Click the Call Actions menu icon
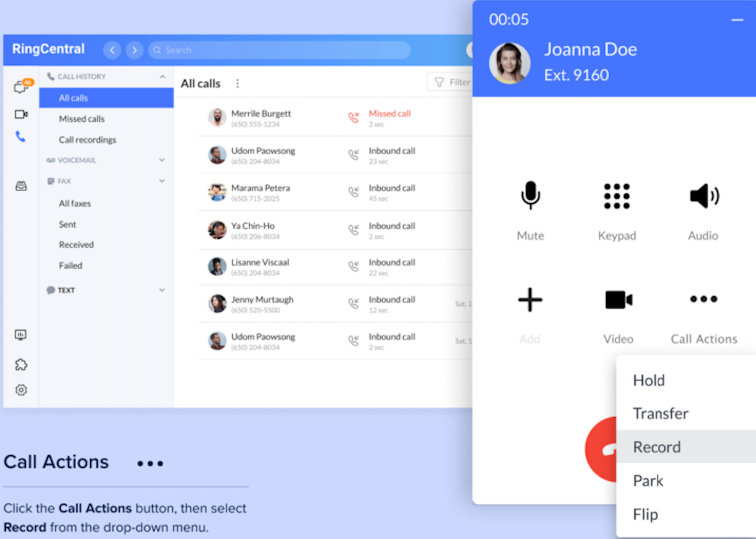 pos(703,299)
